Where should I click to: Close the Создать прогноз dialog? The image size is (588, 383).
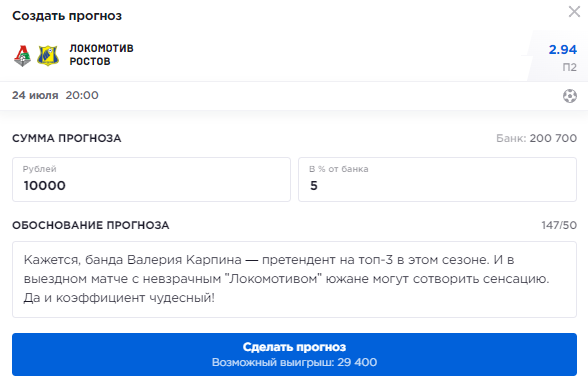click(574, 12)
